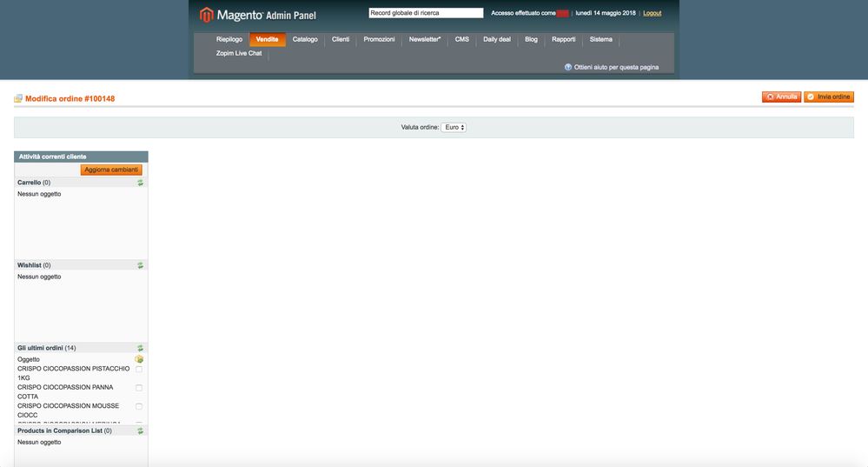868x467 pixels.
Task: Open the Daily deal menu
Action: coord(497,39)
